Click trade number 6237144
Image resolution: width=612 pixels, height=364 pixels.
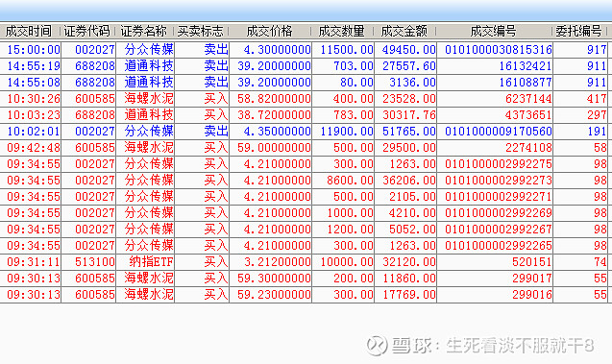tap(528, 99)
